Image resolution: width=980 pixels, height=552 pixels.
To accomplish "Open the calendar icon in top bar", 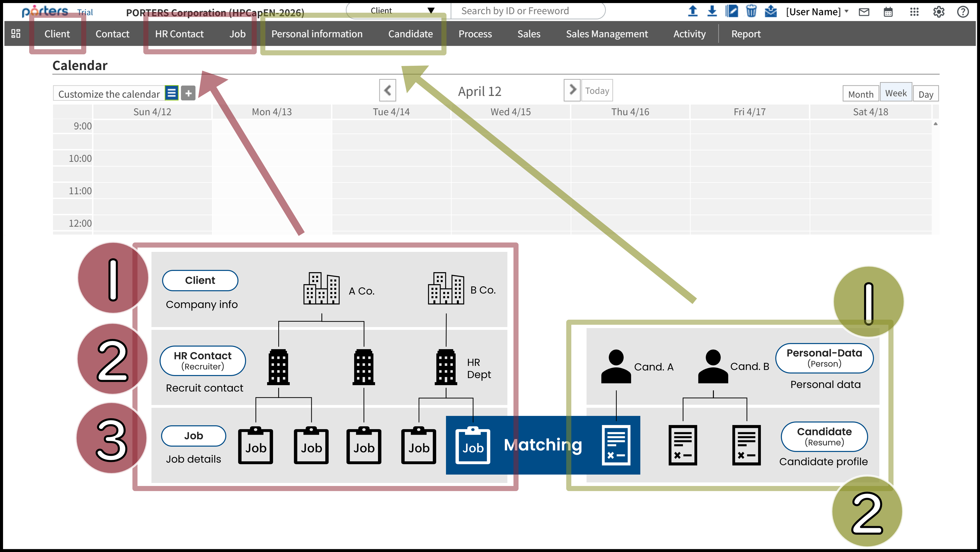I will click(888, 12).
